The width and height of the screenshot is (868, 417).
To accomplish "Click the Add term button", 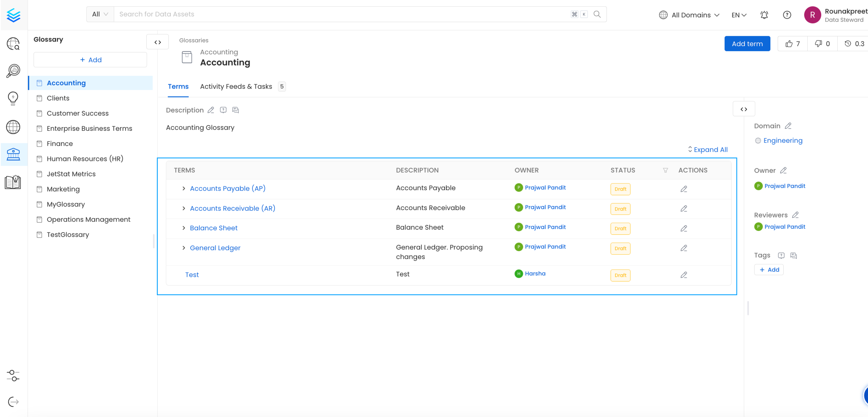I will point(747,44).
